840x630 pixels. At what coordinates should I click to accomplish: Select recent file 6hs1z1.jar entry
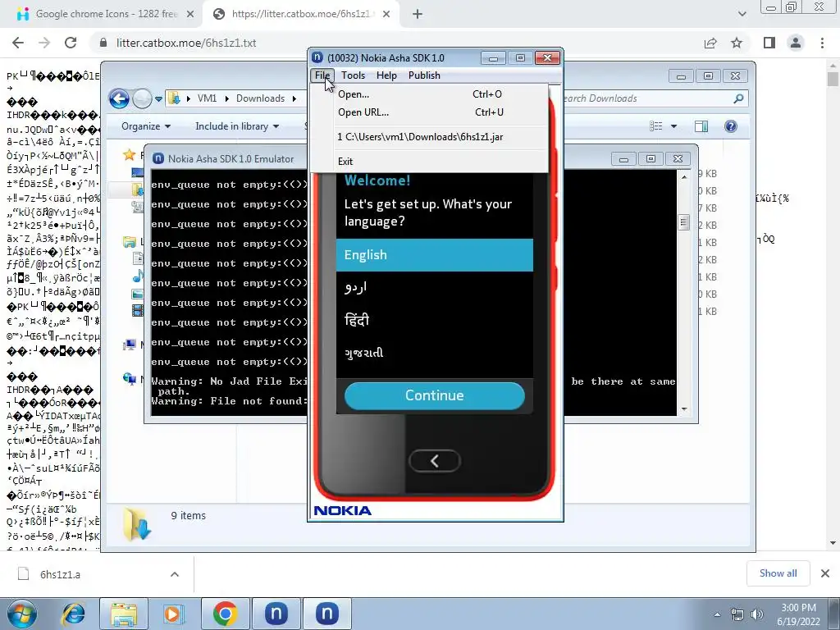click(x=428, y=137)
